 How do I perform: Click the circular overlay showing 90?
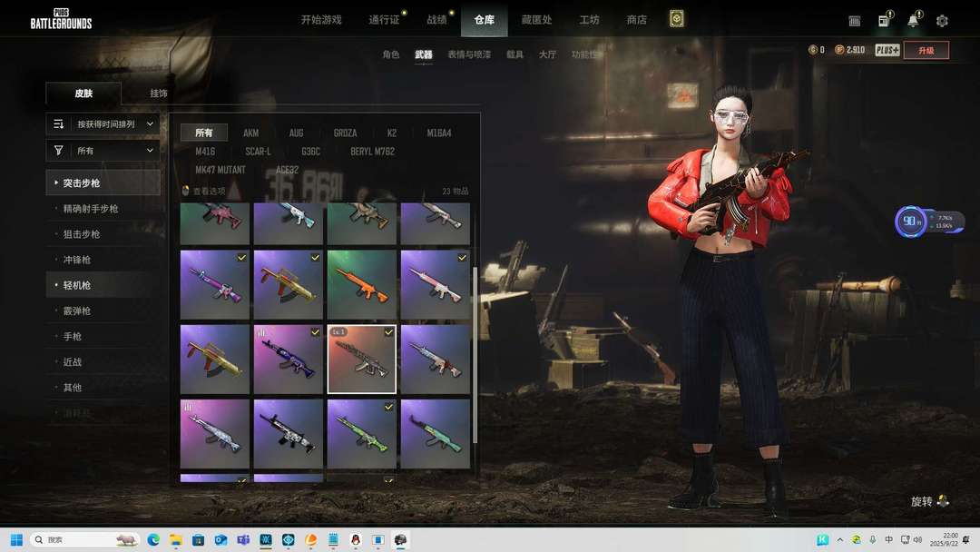click(x=910, y=222)
